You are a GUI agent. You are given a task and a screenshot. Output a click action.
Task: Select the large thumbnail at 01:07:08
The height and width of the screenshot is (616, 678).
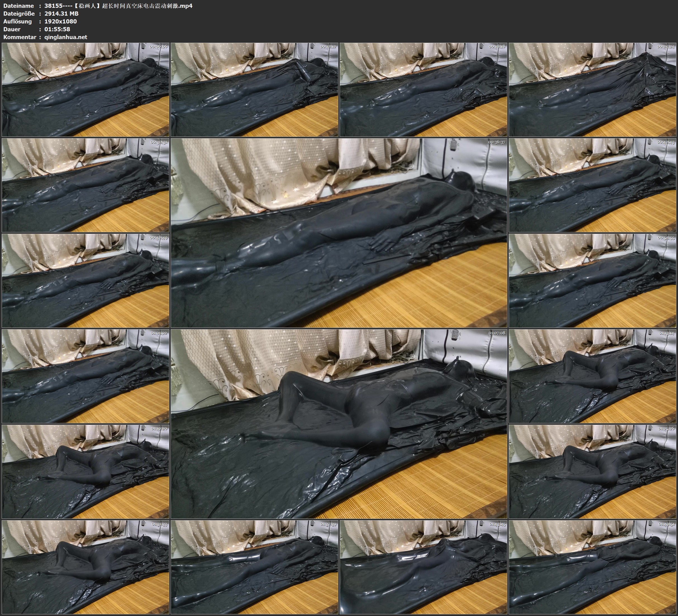click(x=339, y=424)
